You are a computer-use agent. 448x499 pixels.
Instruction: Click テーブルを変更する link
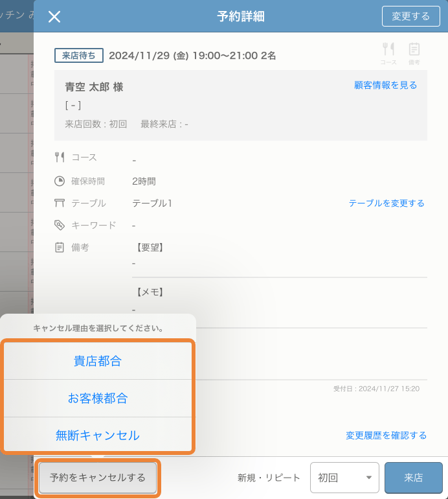point(386,203)
